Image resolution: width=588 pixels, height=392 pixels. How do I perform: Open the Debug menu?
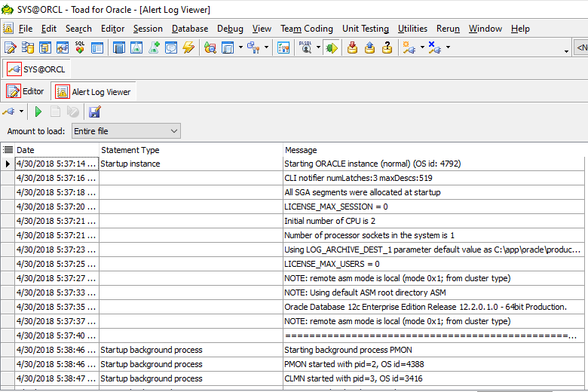[230, 29]
